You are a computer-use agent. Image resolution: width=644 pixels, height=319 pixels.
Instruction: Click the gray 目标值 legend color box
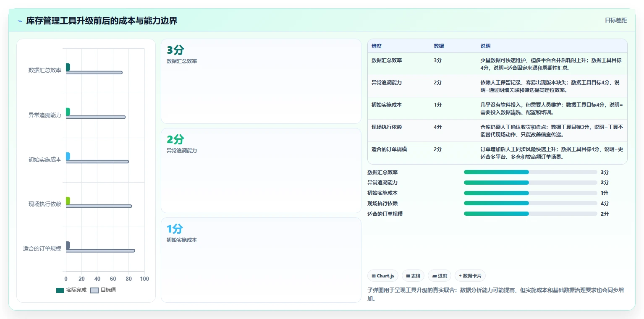click(94, 290)
